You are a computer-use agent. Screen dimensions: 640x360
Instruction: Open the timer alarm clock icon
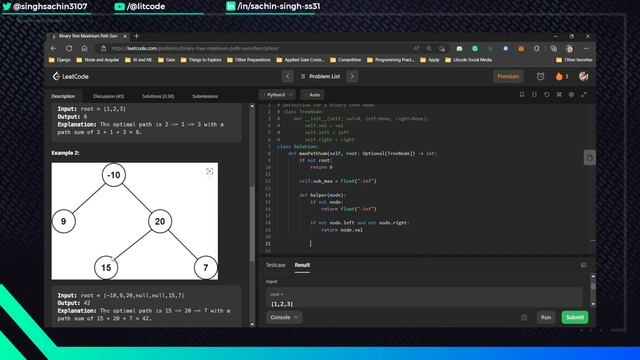540,76
